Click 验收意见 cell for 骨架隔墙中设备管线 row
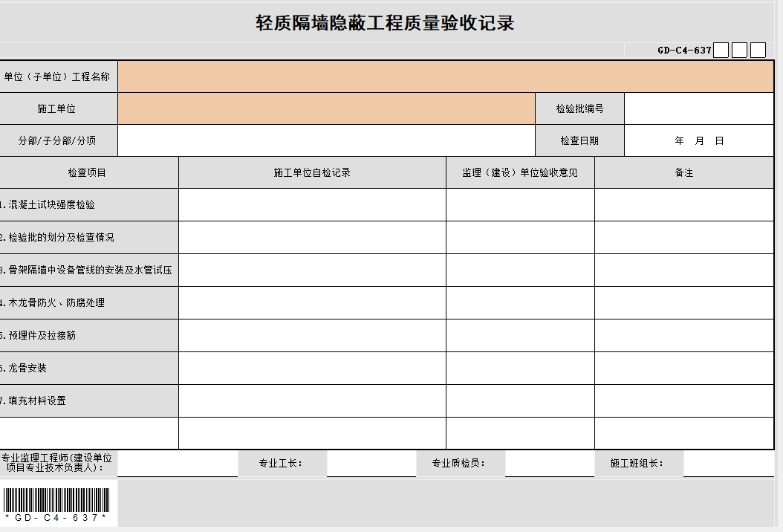 click(x=520, y=270)
